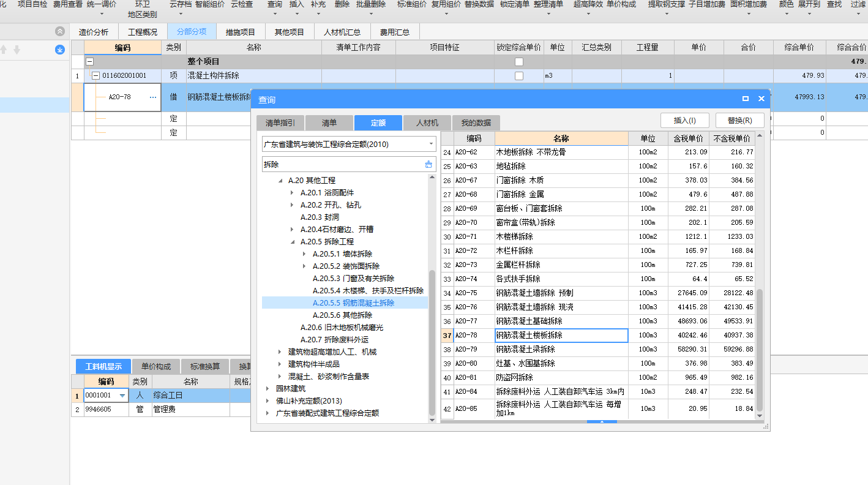
Task: Click the search clear icon in 拆除 field
Action: pyautogui.click(x=428, y=164)
